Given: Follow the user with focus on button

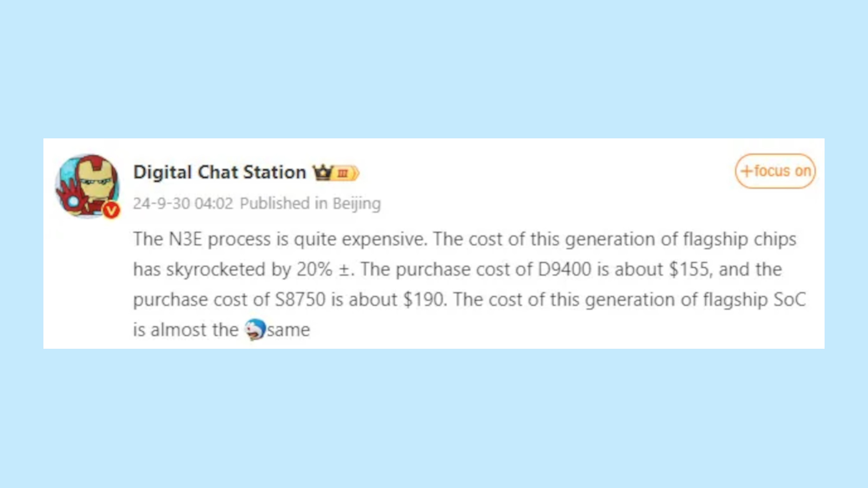Looking at the screenshot, I should [x=775, y=171].
